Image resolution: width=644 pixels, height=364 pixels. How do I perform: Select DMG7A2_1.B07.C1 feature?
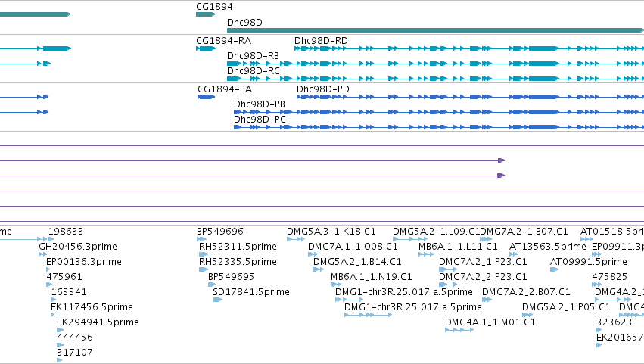(x=486, y=239)
